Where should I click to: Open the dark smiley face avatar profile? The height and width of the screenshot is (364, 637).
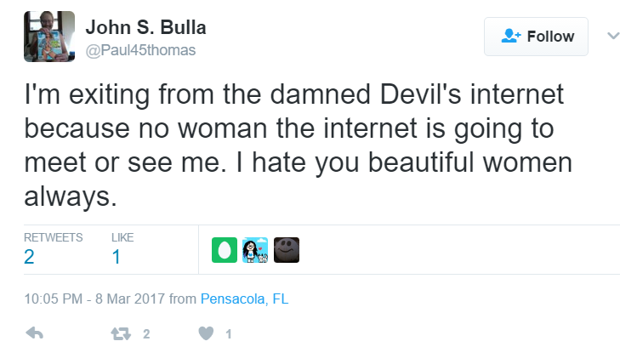287,250
